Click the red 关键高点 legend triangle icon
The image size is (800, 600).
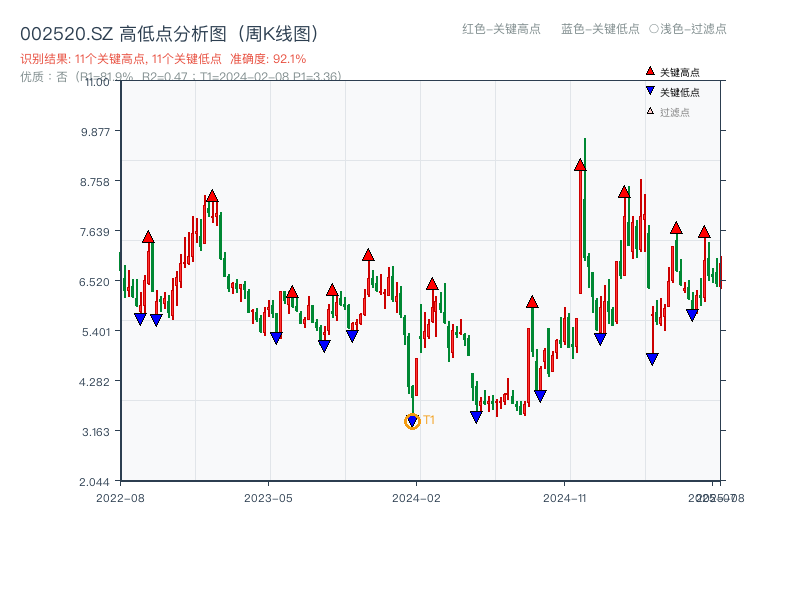coord(650,71)
